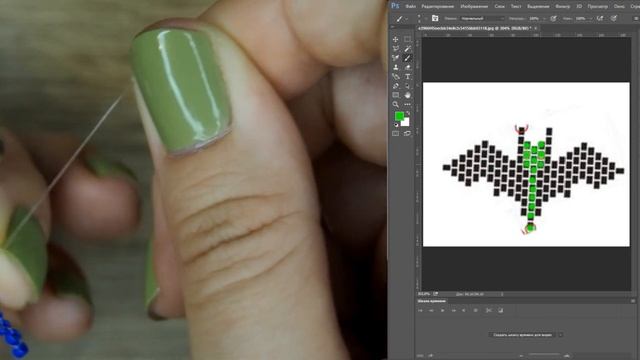Select the Brush tool in toolbox
The width and height of the screenshot is (640, 360).
tap(407, 58)
